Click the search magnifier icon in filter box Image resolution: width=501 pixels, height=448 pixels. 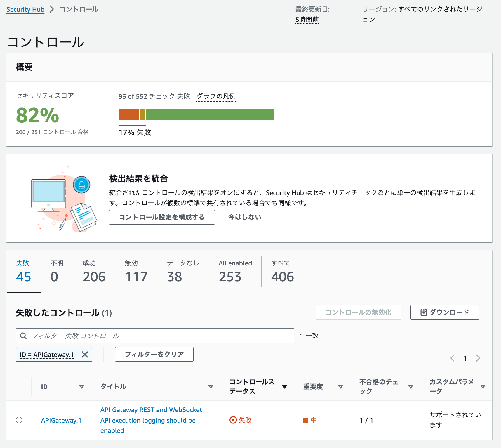click(23, 336)
